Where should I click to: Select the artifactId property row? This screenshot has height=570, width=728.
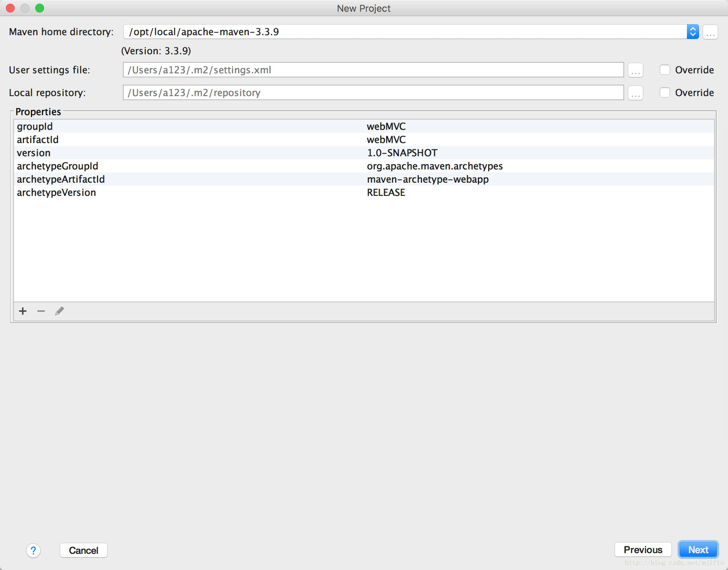(x=364, y=140)
